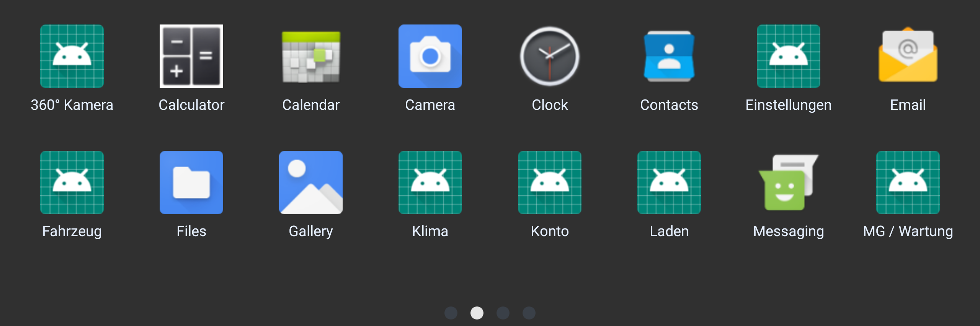Launch the Laden app icon
The image size is (980, 326).
[x=669, y=183]
